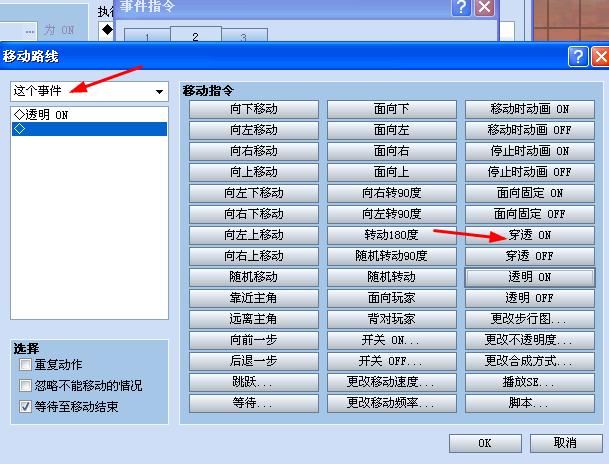The height and width of the screenshot is (464, 609).
Task: Click the 面向下 button
Action: (392, 109)
